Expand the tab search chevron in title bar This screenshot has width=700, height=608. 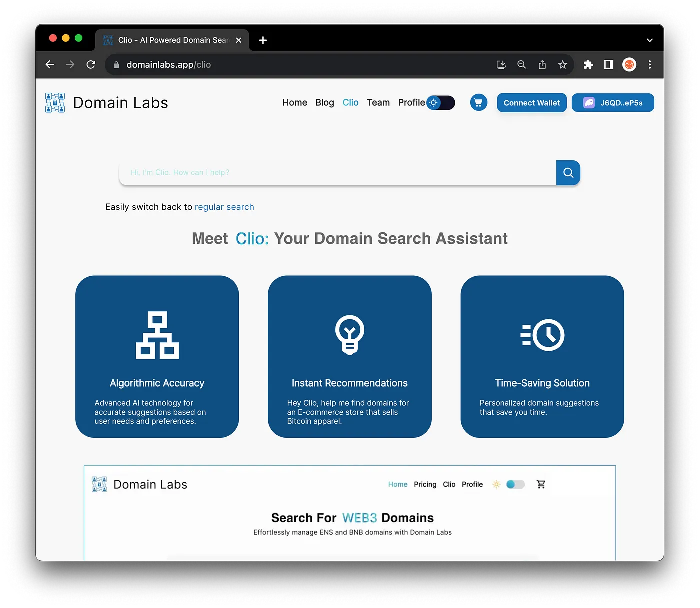click(650, 40)
